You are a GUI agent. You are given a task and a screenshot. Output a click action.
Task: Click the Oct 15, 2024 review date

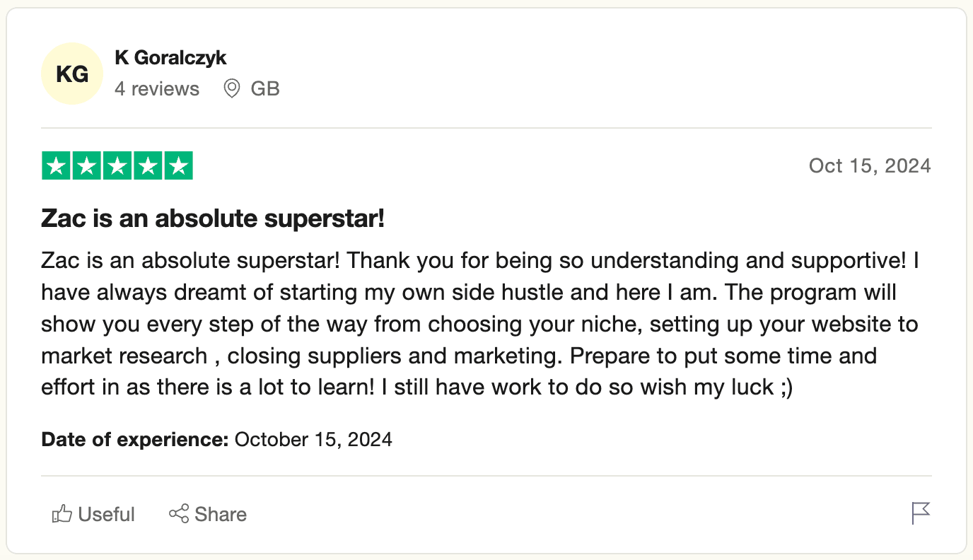(870, 166)
